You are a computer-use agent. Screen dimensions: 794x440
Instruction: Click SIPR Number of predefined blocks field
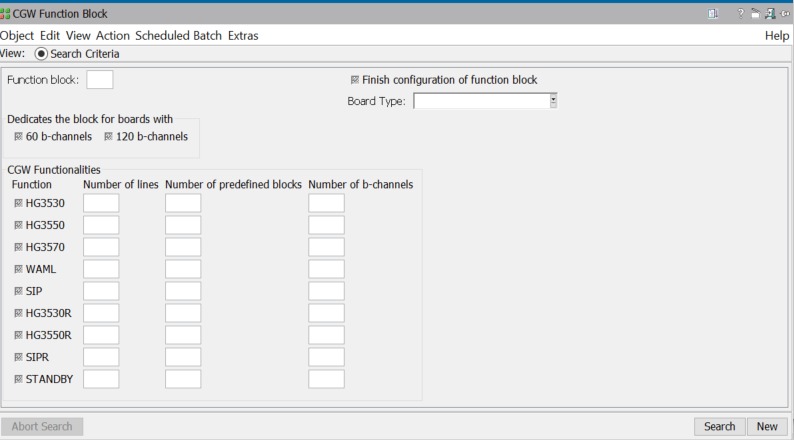(183, 357)
